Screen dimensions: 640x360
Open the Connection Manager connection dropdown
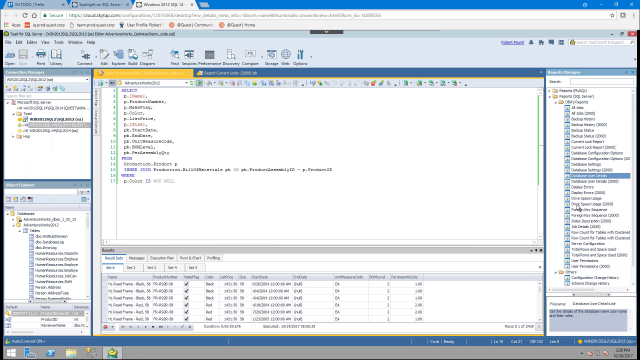point(87,80)
